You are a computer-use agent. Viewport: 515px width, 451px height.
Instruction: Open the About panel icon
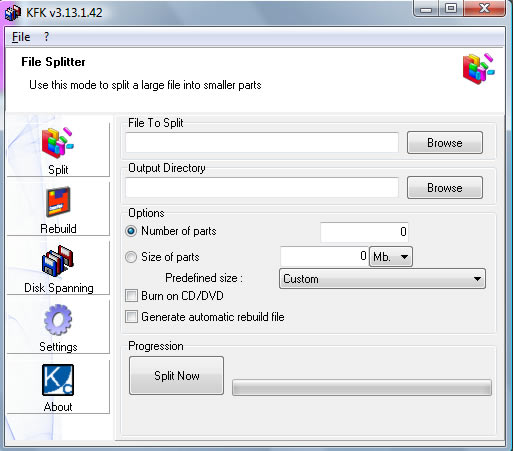click(58, 380)
